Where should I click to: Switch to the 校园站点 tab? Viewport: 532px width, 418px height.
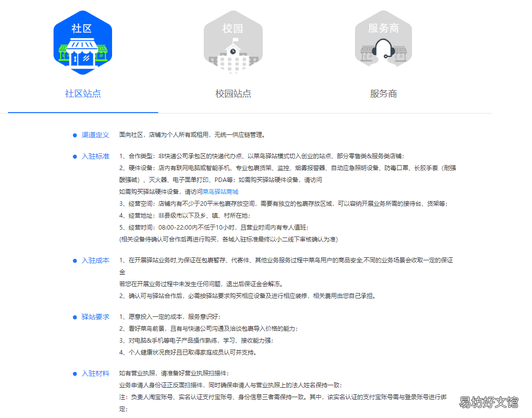[233, 94]
